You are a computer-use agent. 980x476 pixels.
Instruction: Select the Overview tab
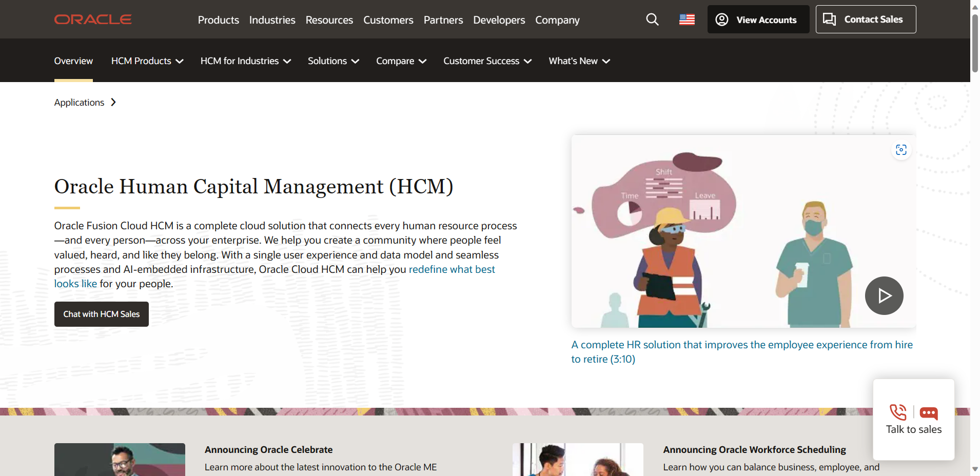(73, 61)
